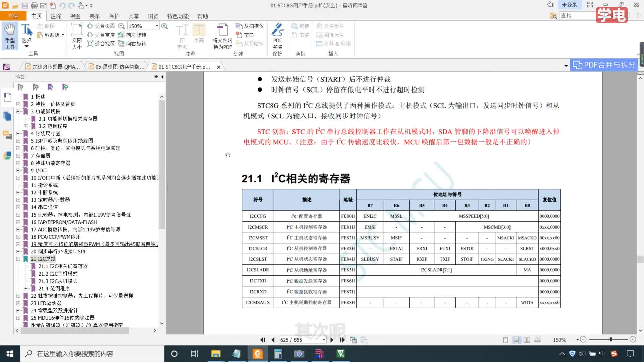Open bookmark 21.3 I2C从机模式
Image resolution: width=644 pixels, height=362 pixels.
pyautogui.click(x=58, y=281)
